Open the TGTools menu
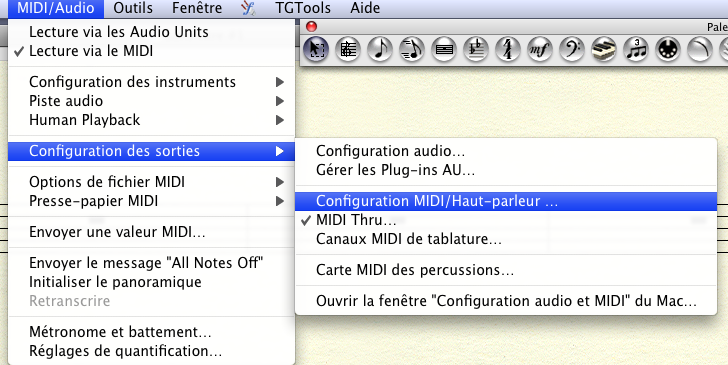The width and height of the screenshot is (728, 365). pyautogui.click(x=303, y=8)
